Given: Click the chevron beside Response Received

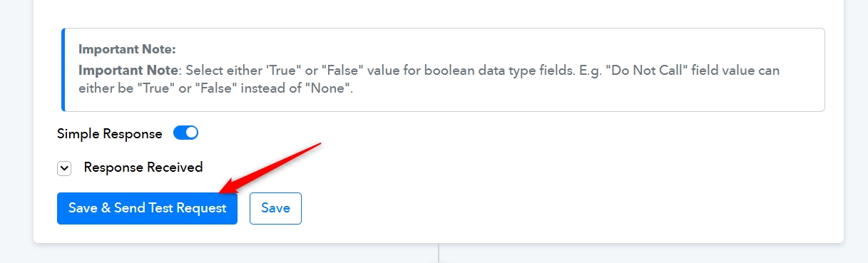Looking at the screenshot, I should click(x=65, y=168).
